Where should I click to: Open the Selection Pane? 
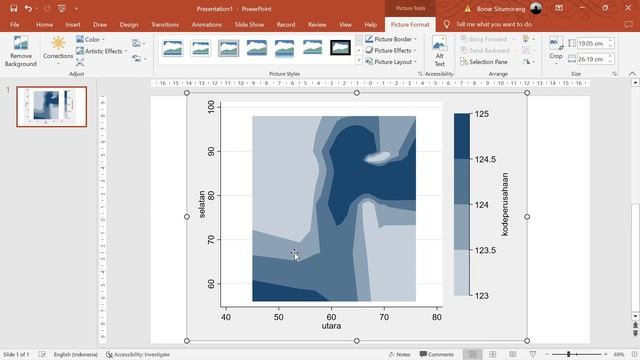pyautogui.click(x=484, y=62)
